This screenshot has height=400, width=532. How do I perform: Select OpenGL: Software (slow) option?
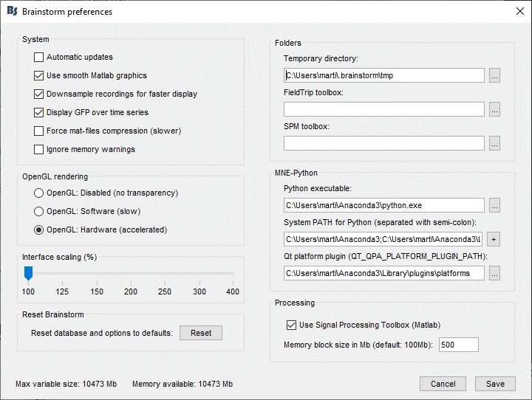39,212
